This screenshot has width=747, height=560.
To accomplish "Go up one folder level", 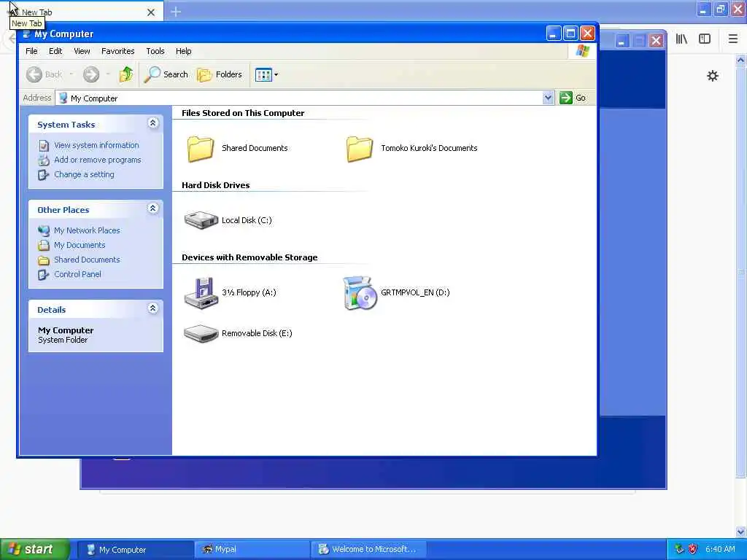I will pyautogui.click(x=126, y=74).
